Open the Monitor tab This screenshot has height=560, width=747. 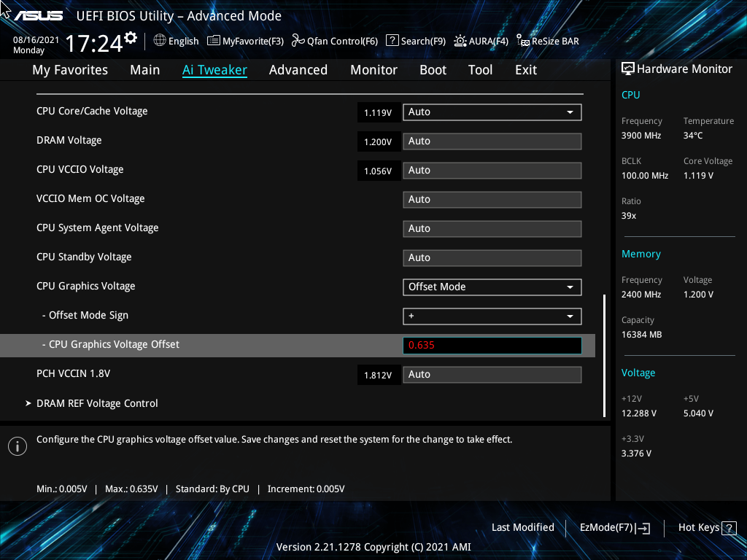[x=374, y=70]
